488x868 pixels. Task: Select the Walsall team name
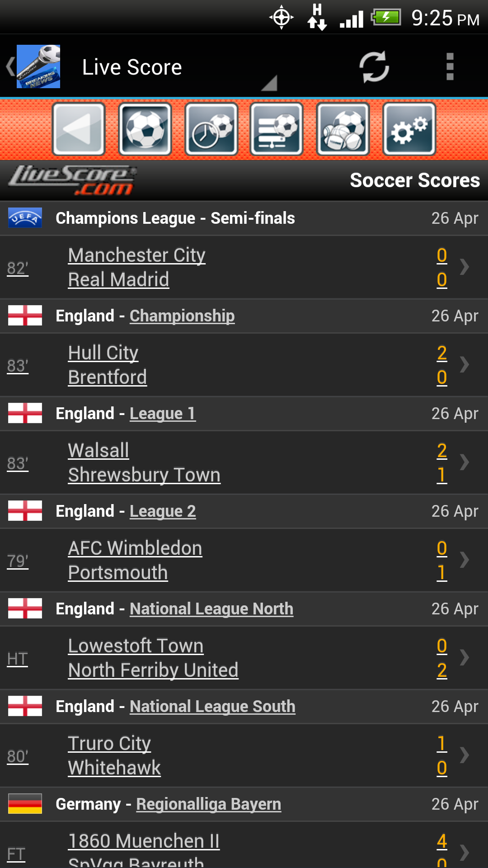coord(98,450)
